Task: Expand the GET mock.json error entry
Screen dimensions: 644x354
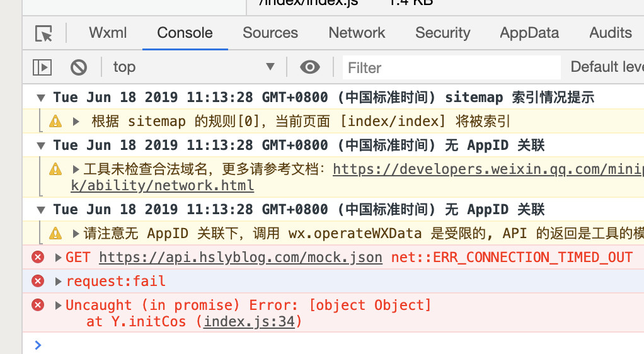Action: tap(59, 258)
